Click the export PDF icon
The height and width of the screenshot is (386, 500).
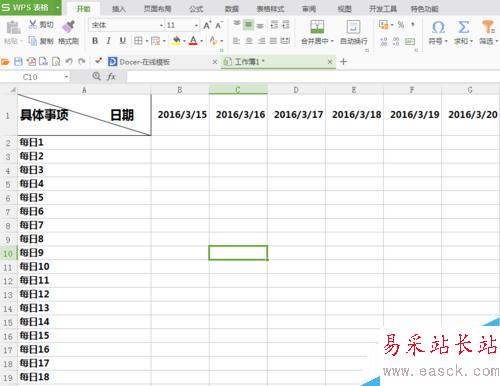click(31, 62)
